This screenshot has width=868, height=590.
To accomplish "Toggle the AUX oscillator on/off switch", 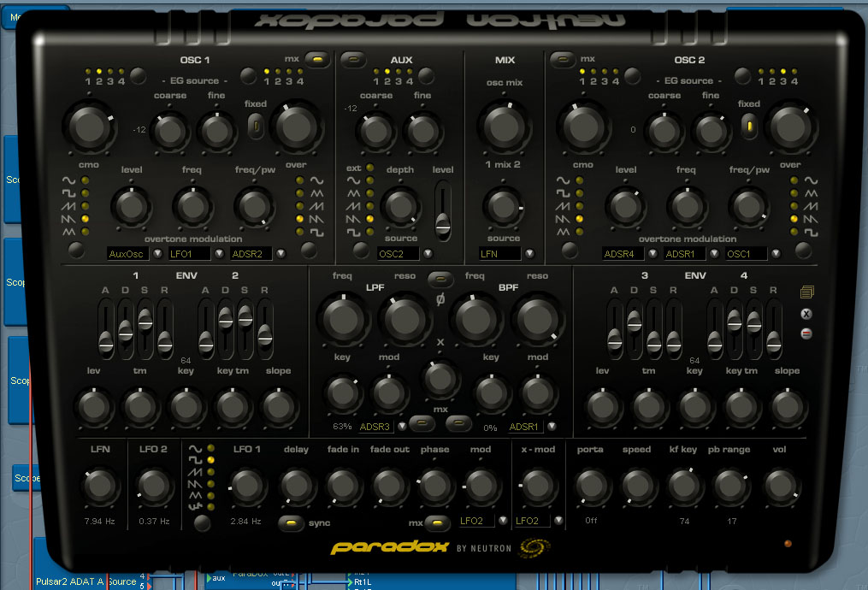I will pyautogui.click(x=353, y=59).
